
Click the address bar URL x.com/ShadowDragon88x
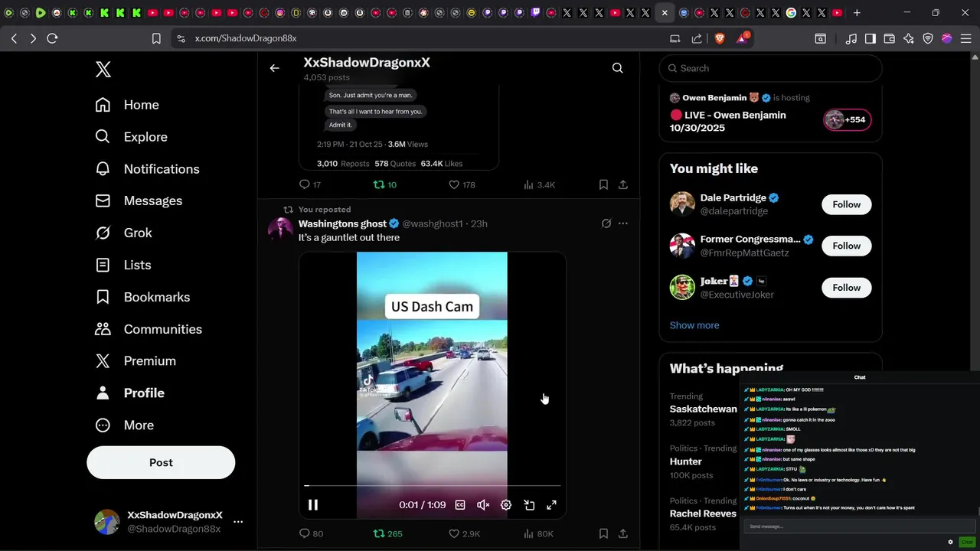click(246, 38)
